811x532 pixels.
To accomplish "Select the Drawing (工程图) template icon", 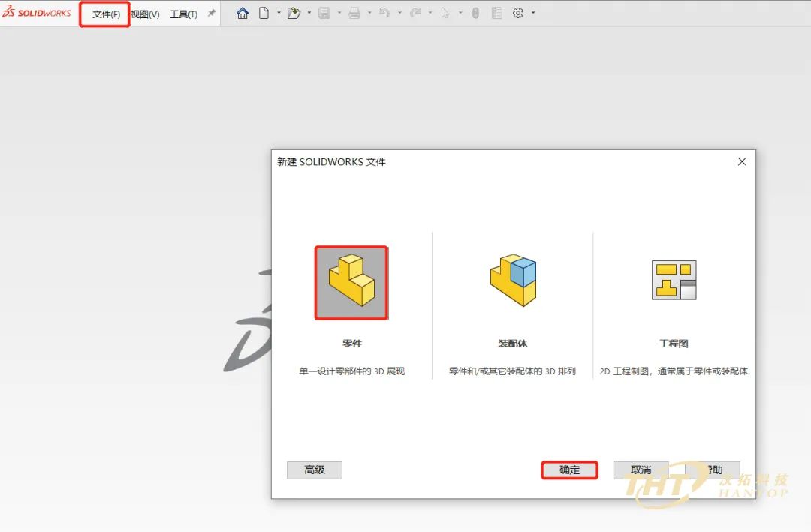I will coord(674,280).
